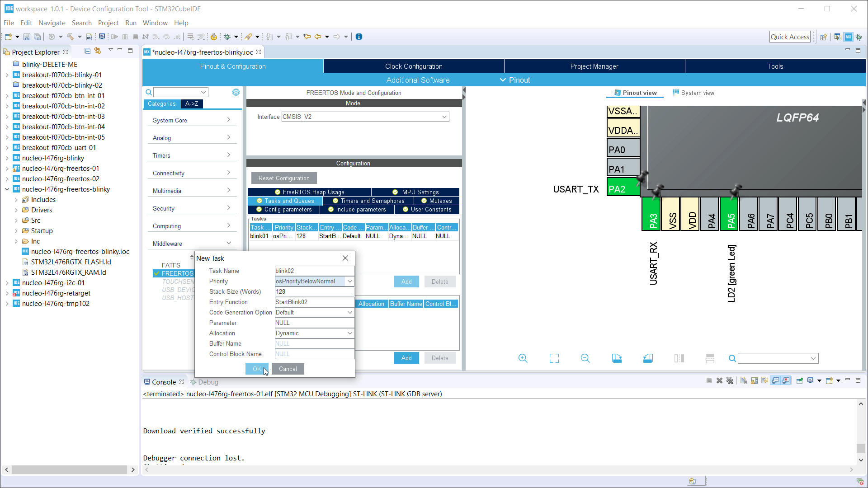The height and width of the screenshot is (488, 868).
Task: Open the Pinout dropdown menu
Action: tap(514, 80)
